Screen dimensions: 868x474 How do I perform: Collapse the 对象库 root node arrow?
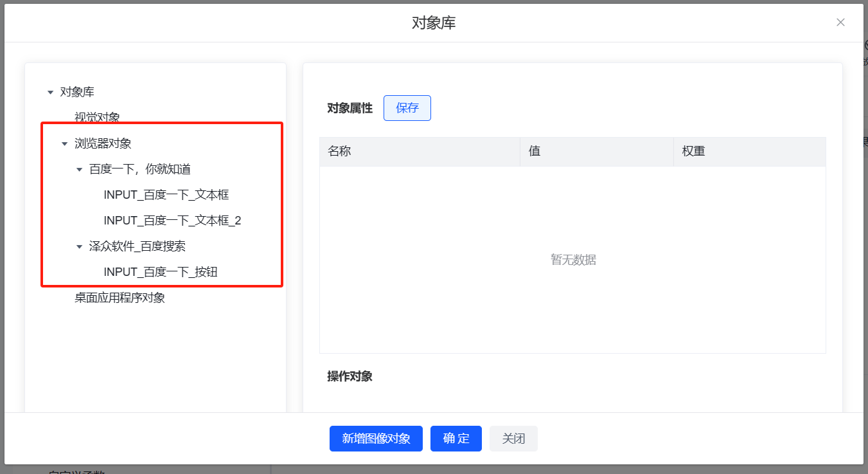coord(50,93)
